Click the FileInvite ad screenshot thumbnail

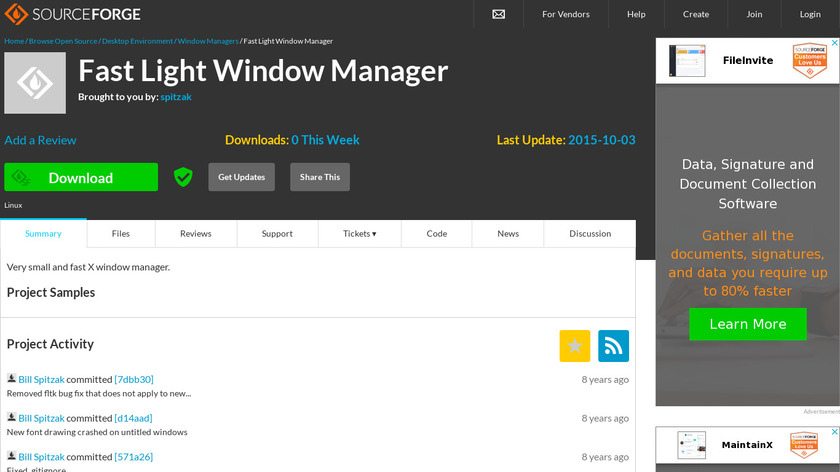(x=687, y=61)
